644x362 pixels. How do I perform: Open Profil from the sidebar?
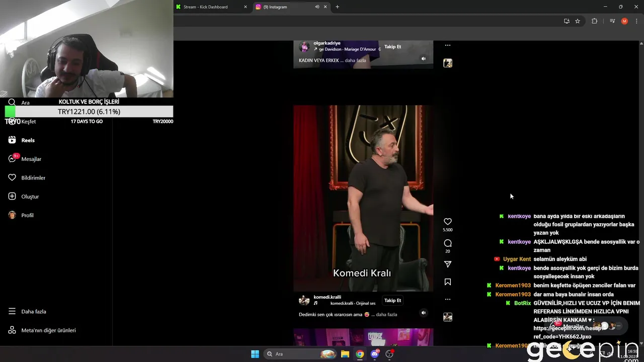point(21,215)
